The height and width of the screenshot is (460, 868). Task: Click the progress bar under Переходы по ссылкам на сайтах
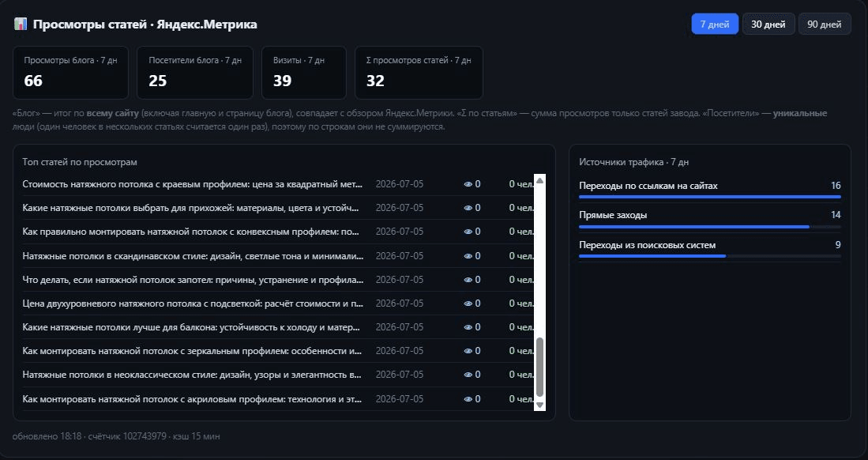(710, 197)
